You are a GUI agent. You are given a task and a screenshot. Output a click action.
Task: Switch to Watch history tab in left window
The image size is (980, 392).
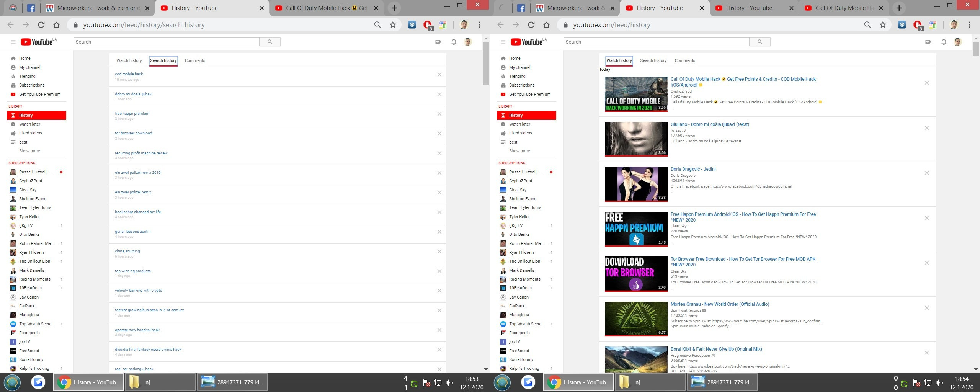tap(129, 60)
